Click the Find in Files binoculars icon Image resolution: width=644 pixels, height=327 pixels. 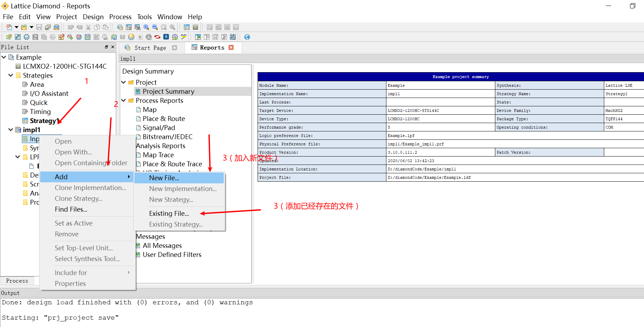click(x=138, y=27)
